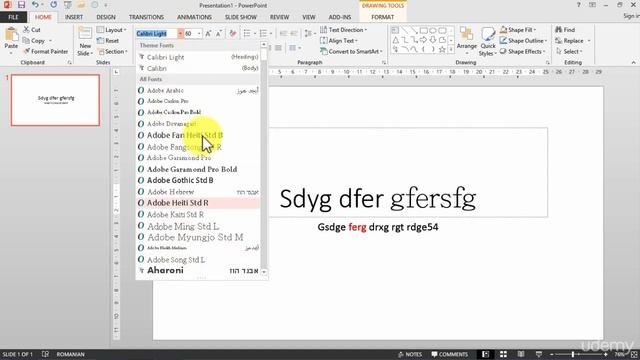Screen dimensions: 640x360
Task: Select slide 1 thumbnail
Action: [x=56, y=100]
